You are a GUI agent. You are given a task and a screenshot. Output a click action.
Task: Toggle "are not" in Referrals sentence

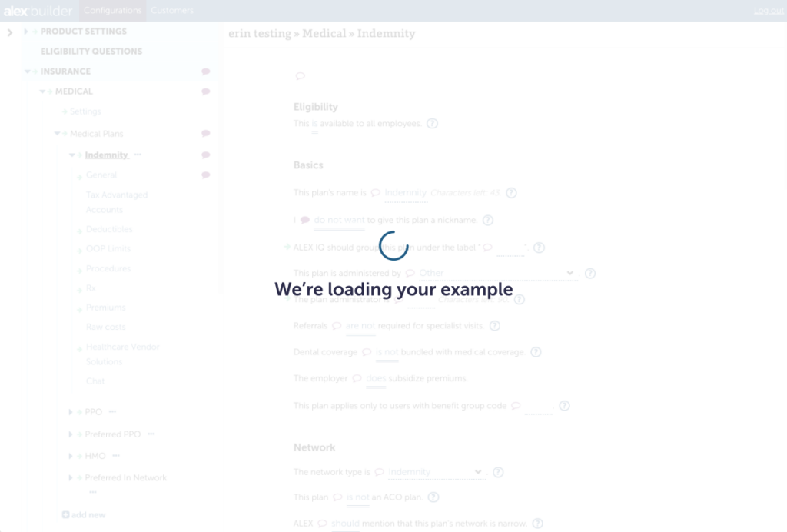(360, 326)
